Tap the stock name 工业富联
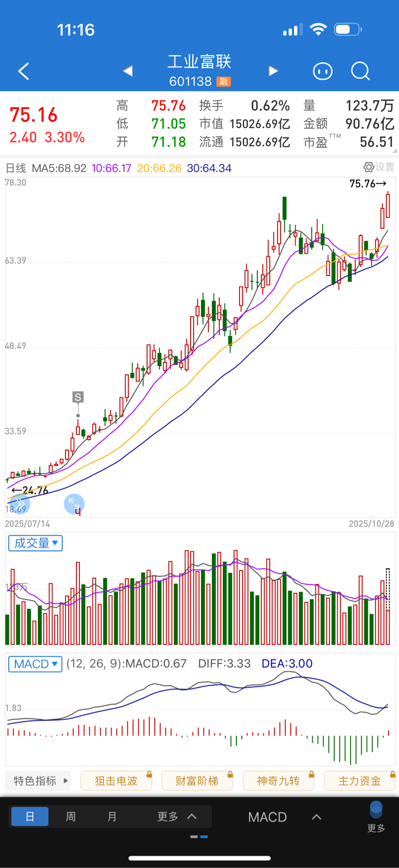 [x=199, y=62]
